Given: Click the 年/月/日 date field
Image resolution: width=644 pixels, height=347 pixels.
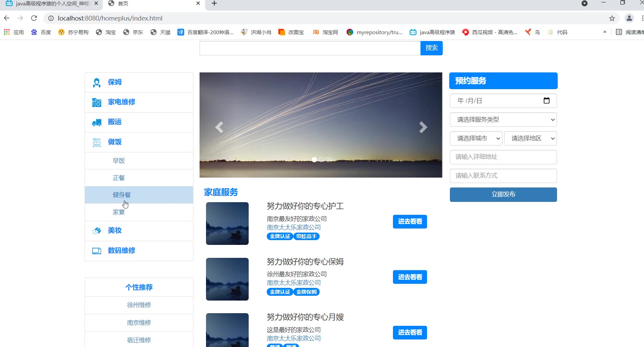Looking at the screenshot, I should (x=503, y=101).
